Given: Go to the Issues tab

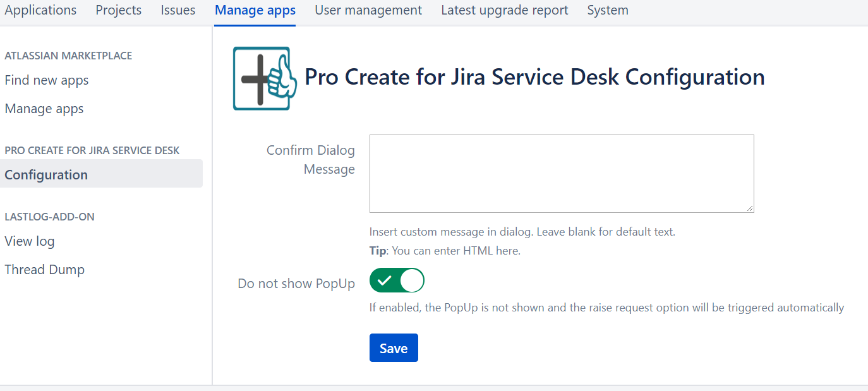Looking at the screenshot, I should coord(178,10).
